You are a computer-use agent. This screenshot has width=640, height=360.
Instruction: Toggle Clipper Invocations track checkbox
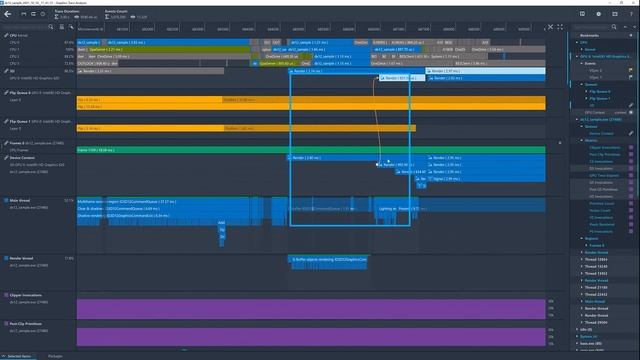6,295
